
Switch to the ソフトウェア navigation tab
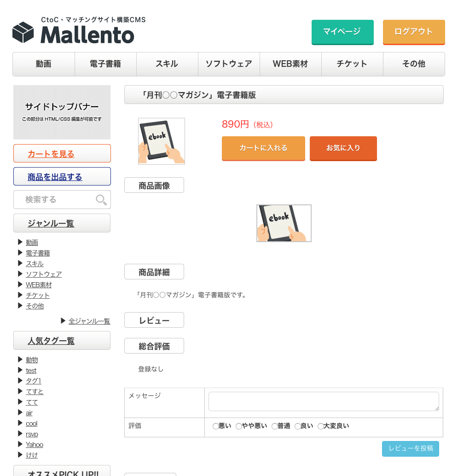point(229,64)
